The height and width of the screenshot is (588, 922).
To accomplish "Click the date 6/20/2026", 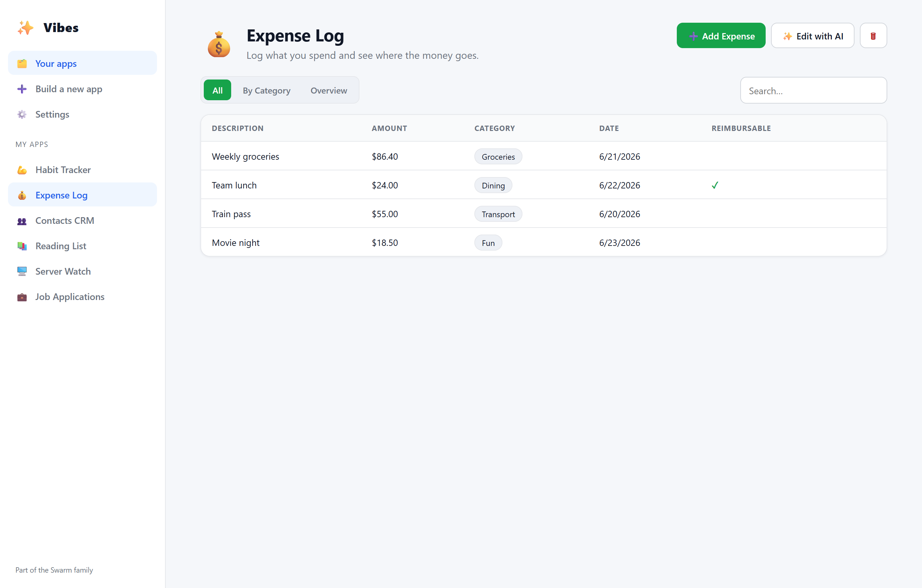I will pyautogui.click(x=619, y=214).
